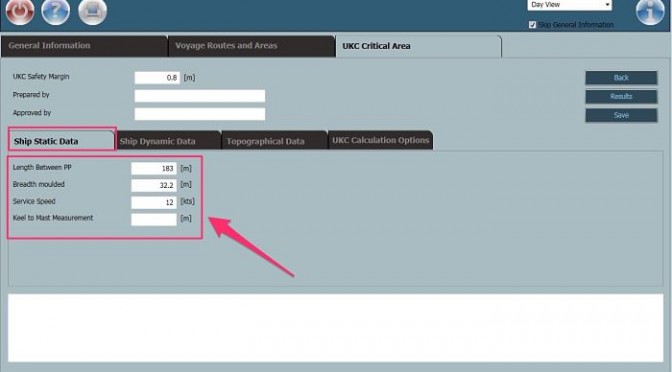Click the Breadth moulded label

tap(39, 184)
